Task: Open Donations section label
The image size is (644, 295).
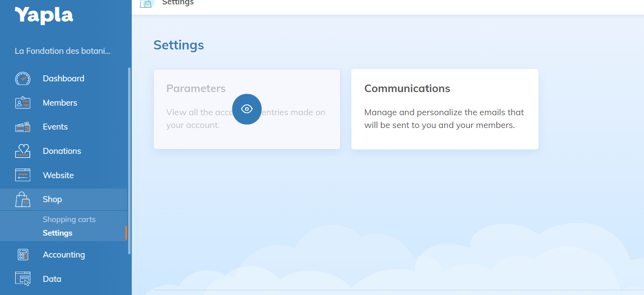Action: (62, 151)
